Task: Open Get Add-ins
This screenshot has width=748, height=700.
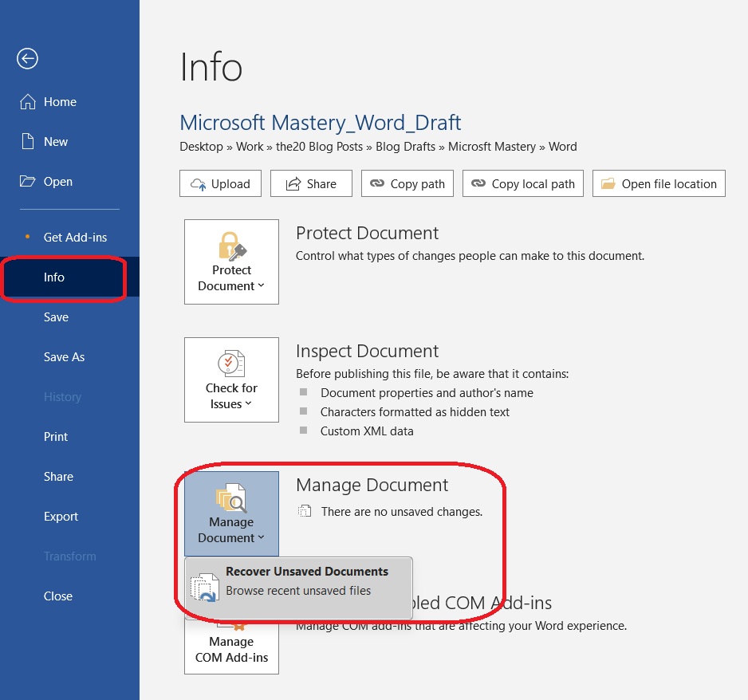Action: coord(69,237)
